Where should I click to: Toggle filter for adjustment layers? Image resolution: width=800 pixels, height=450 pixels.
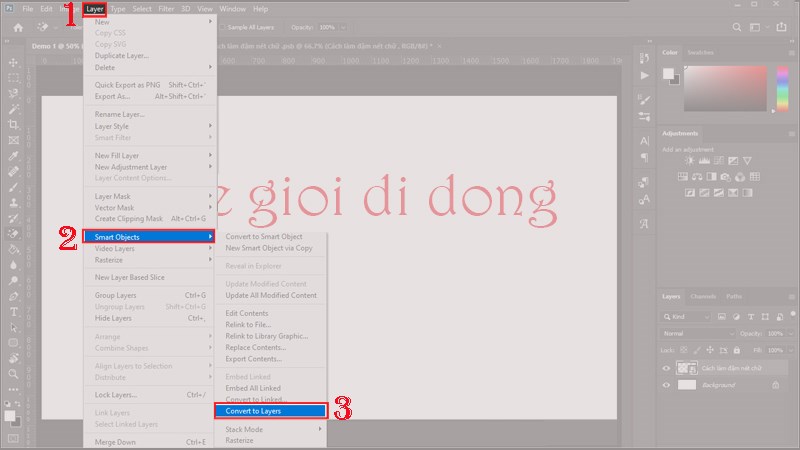tap(736, 317)
